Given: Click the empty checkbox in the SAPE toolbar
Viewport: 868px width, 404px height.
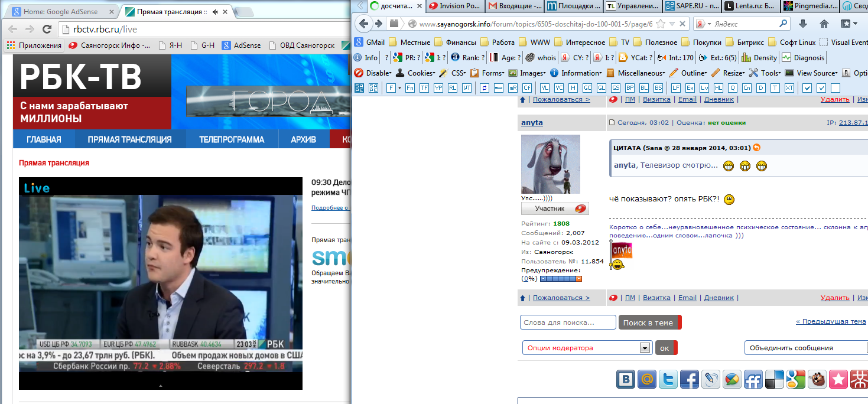Looking at the screenshot, I should [836, 88].
